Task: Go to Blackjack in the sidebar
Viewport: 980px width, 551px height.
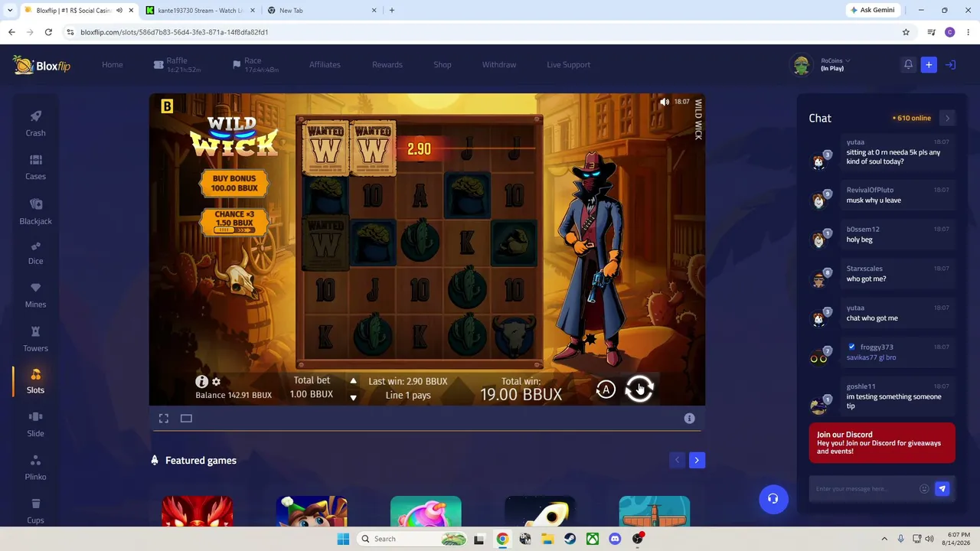Action: 35,211
